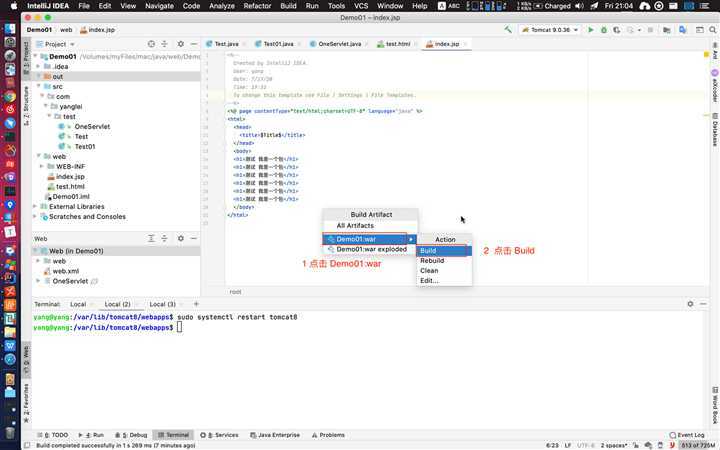
Task: Switch to OneServlet.java editor tab
Action: (339, 44)
